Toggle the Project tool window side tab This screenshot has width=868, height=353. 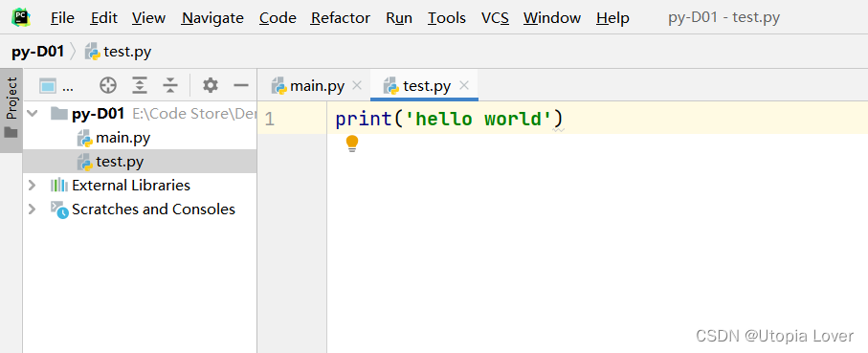[11, 111]
